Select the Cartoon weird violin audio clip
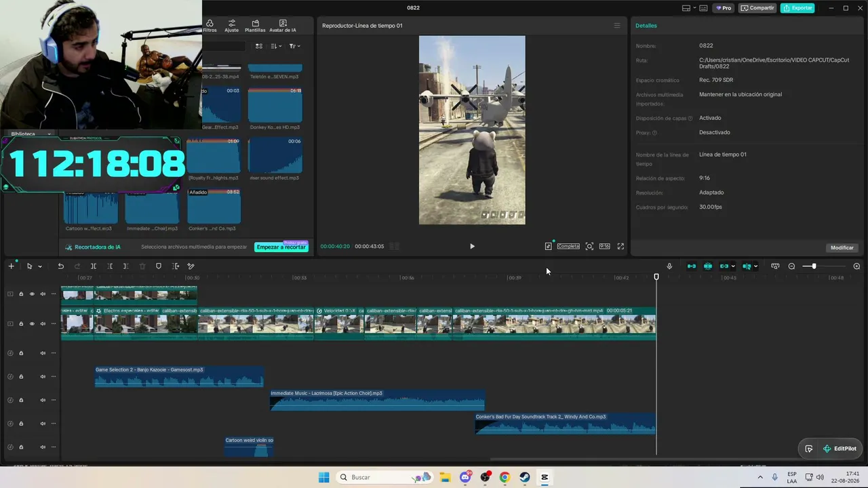Image resolution: width=868 pixels, height=488 pixels. (249, 447)
